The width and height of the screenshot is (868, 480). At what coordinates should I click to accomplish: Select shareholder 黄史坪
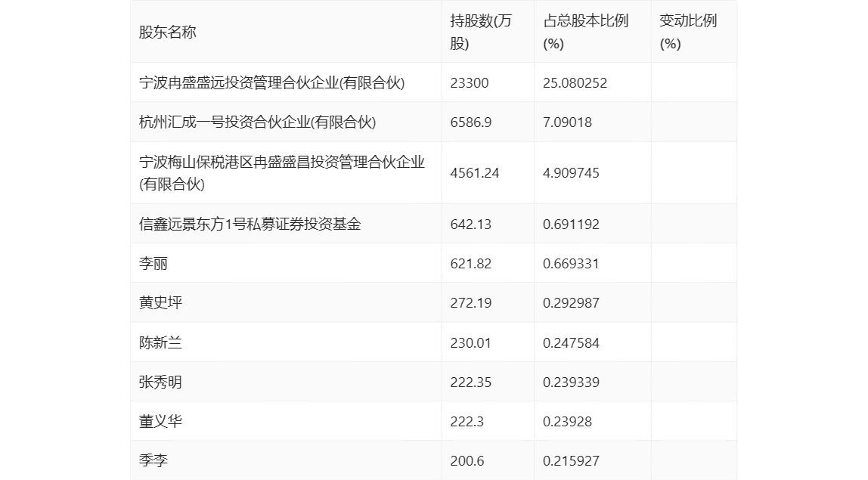coord(160,303)
